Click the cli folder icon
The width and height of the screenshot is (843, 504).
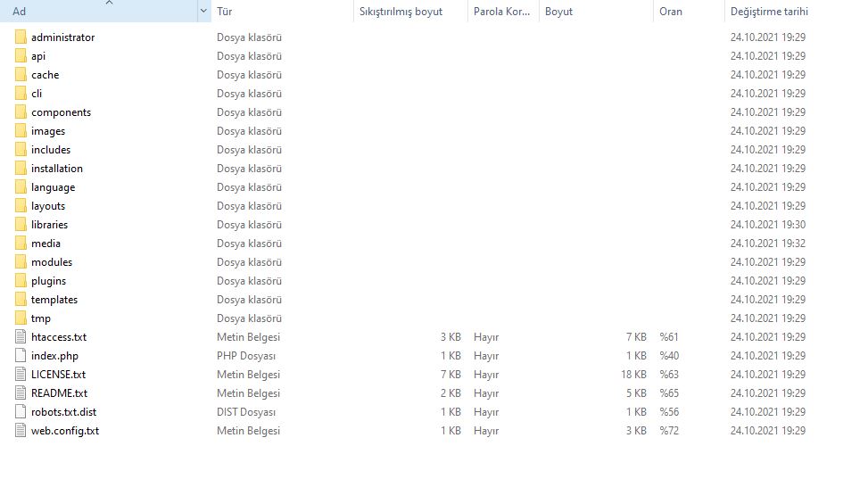pyautogui.click(x=21, y=94)
